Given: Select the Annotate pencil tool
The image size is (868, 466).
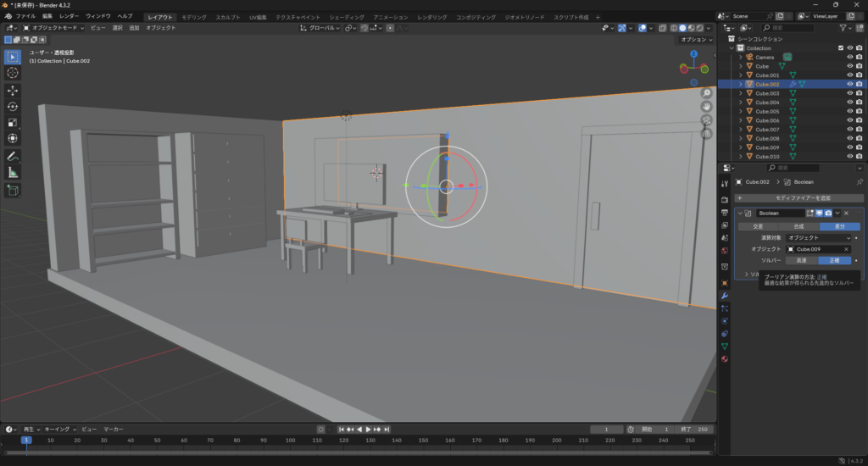Looking at the screenshot, I should [x=13, y=157].
